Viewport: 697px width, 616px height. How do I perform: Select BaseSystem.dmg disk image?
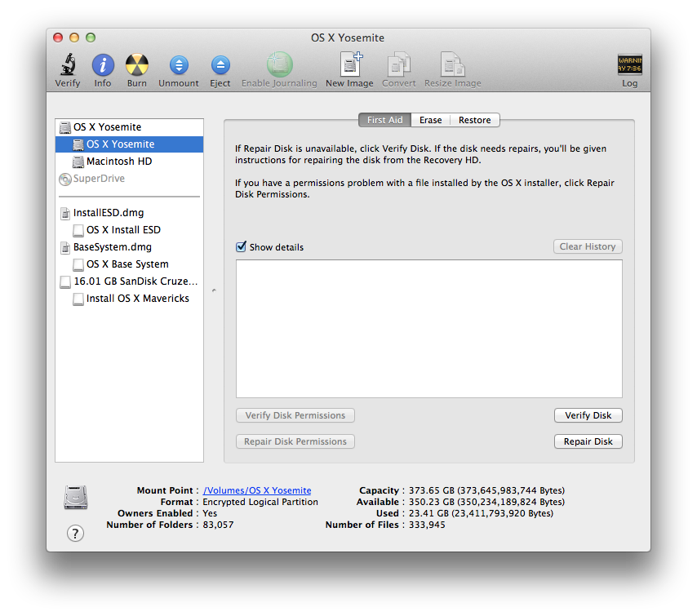pyautogui.click(x=129, y=247)
